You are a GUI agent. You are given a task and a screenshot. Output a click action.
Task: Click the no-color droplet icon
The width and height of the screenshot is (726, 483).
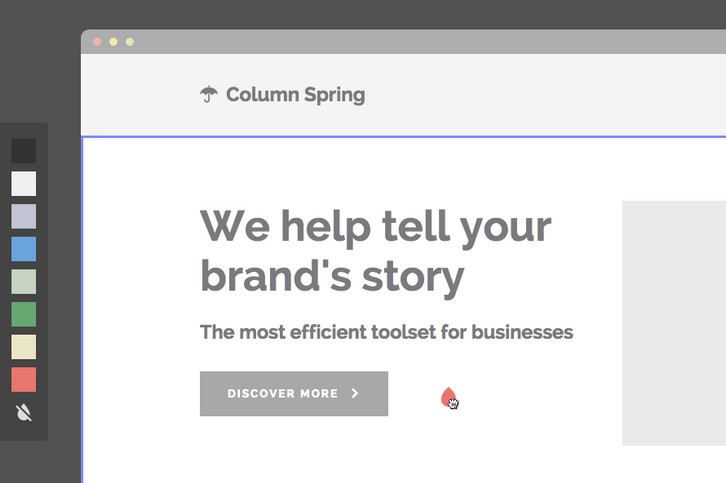tap(24, 412)
